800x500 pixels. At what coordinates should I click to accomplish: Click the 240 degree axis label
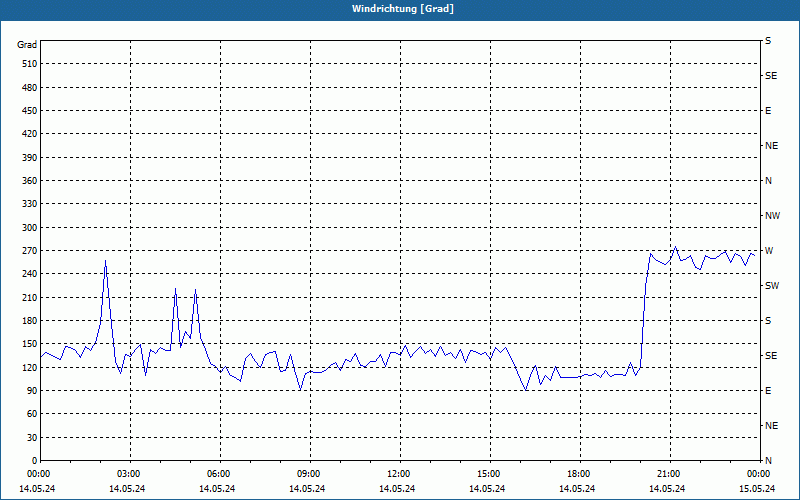pyautogui.click(x=30, y=274)
